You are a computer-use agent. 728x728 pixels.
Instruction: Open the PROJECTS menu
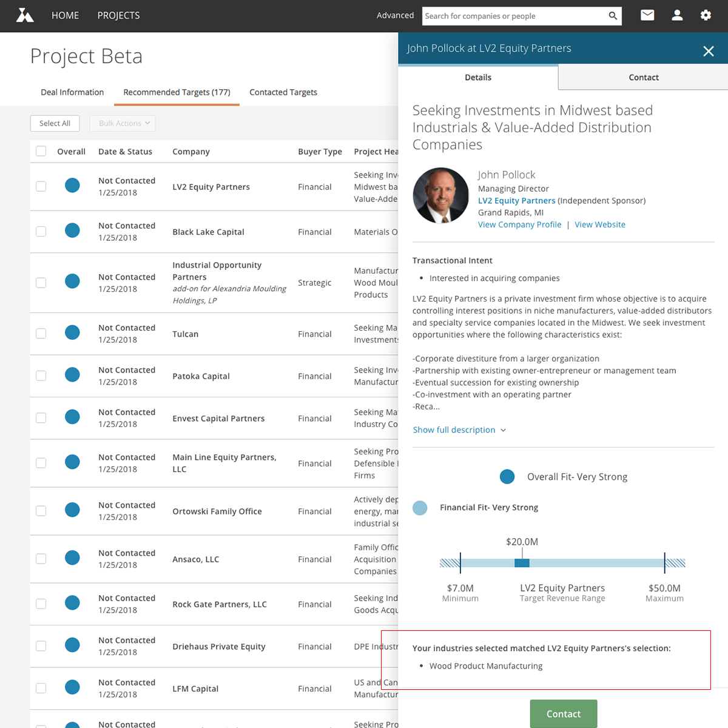118,16
